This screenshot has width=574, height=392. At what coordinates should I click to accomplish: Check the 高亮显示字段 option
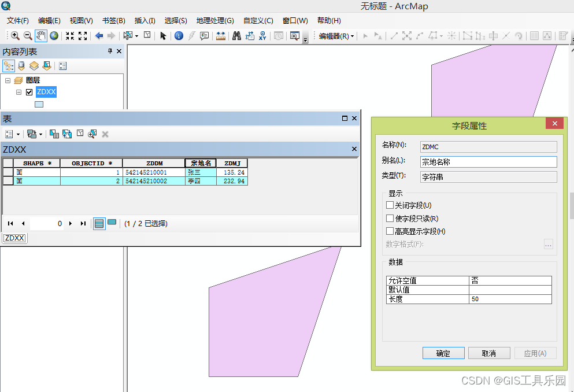click(390, 231)
